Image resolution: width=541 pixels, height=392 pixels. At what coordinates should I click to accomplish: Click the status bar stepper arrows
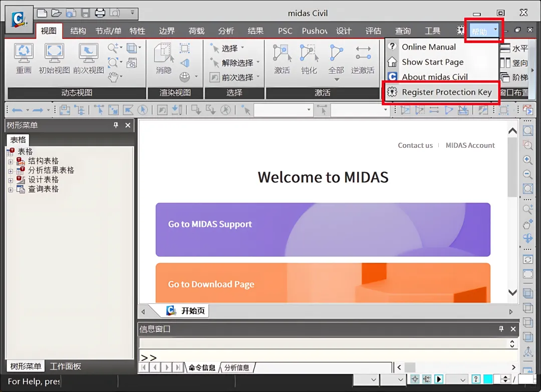(505, 379)
